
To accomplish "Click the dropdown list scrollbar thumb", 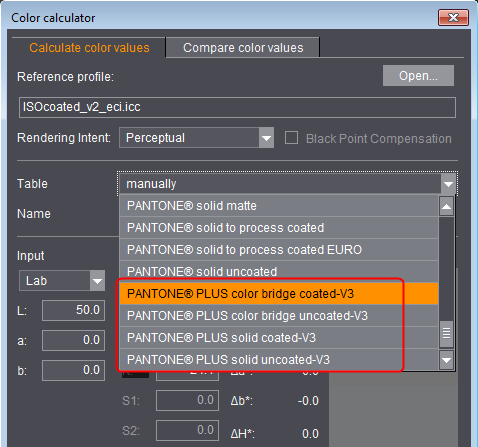I will click(x=446, y=333).
